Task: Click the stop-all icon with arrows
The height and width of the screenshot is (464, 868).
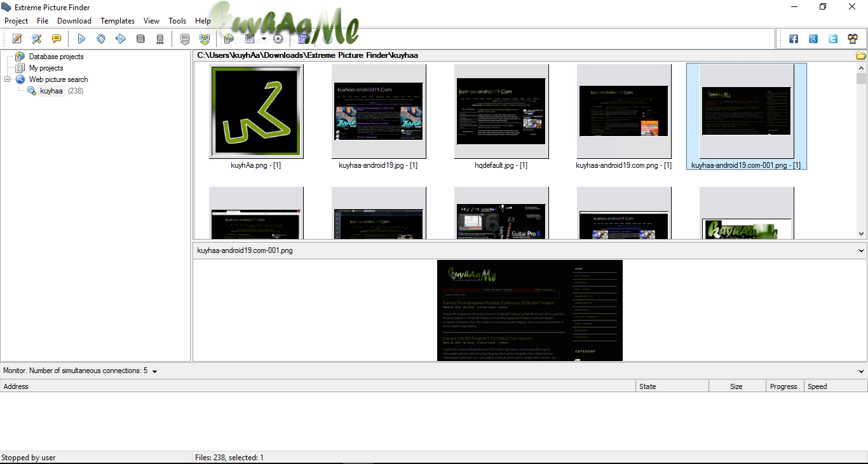Action: point(160,39)
